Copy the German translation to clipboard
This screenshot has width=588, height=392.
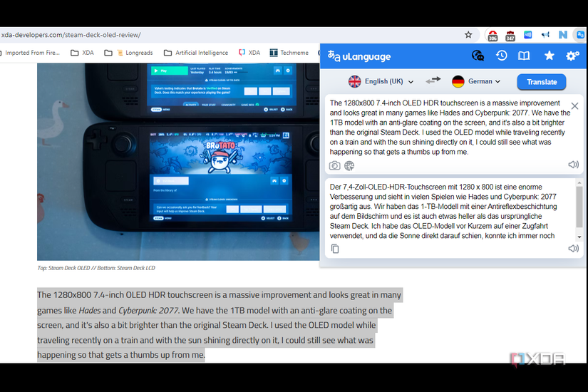tap(335, 249)
